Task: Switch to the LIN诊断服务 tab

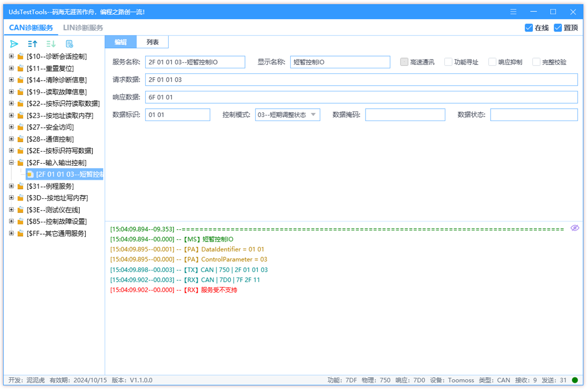Action: [x=83, y=28]
